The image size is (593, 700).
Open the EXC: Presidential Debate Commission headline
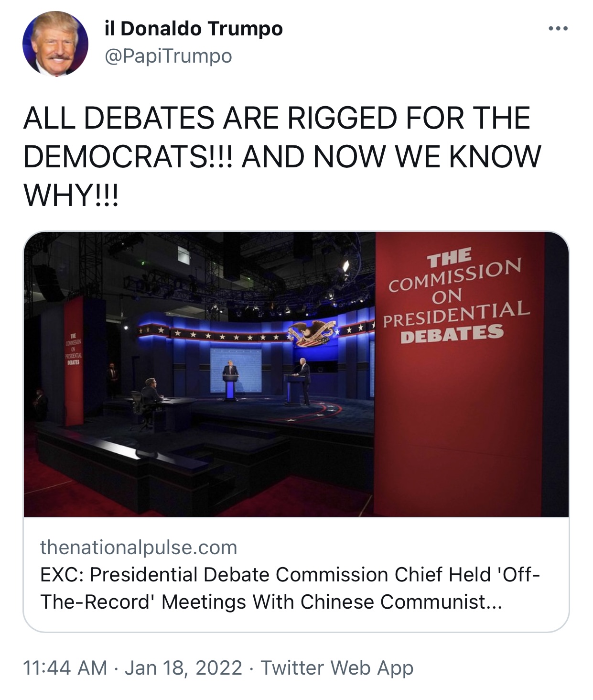(x=290, y=588)
